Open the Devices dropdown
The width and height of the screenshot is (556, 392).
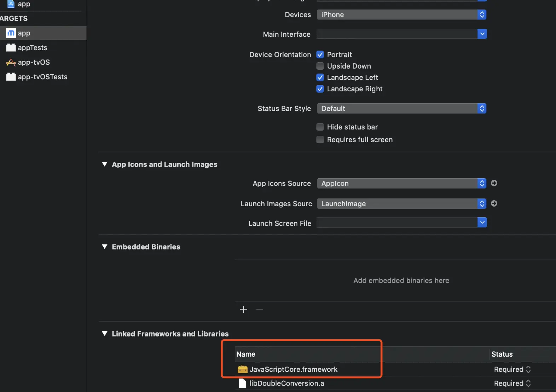(x=401, y=15)
